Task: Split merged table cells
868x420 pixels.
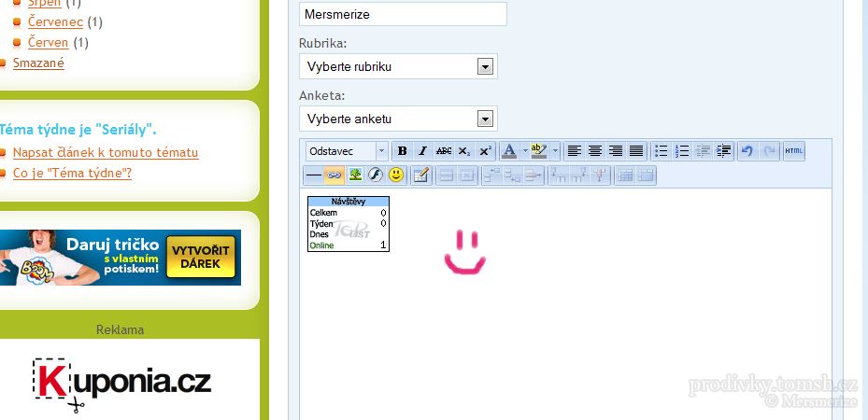Action: tap(625, 175)
